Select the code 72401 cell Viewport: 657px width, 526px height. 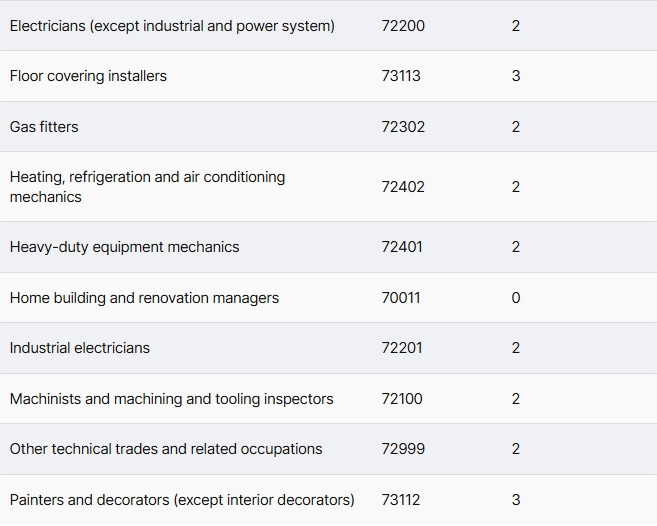402,247
